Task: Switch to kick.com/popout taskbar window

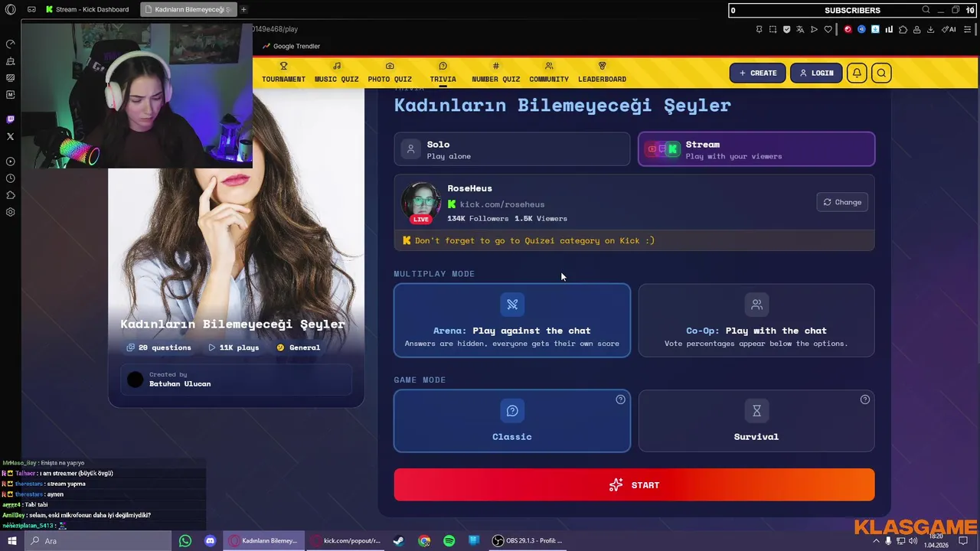Action: (345, 541)
